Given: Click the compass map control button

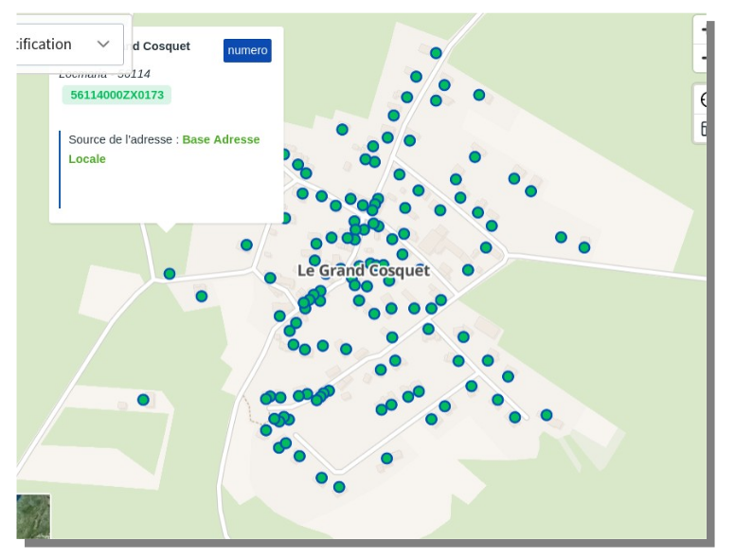Looking at the screenshot, I should 703,99.
